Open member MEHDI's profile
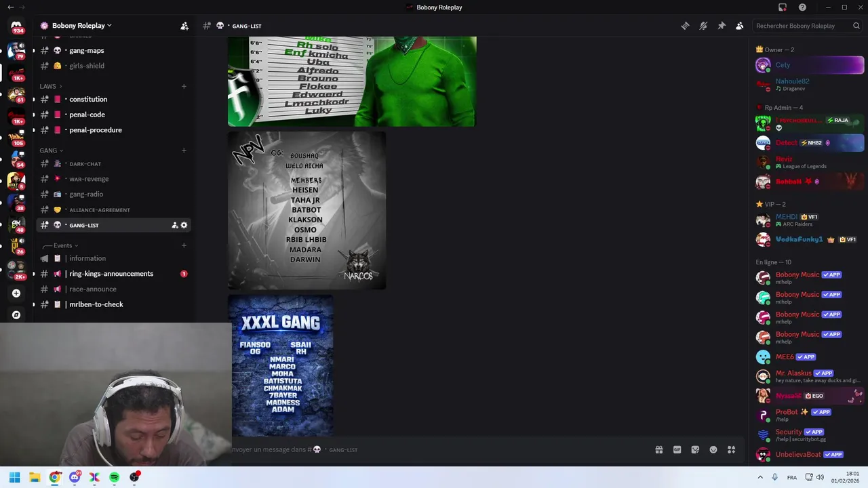Image resolution: width=868 pixels, height=488 pixels. (x=810, y=220)
